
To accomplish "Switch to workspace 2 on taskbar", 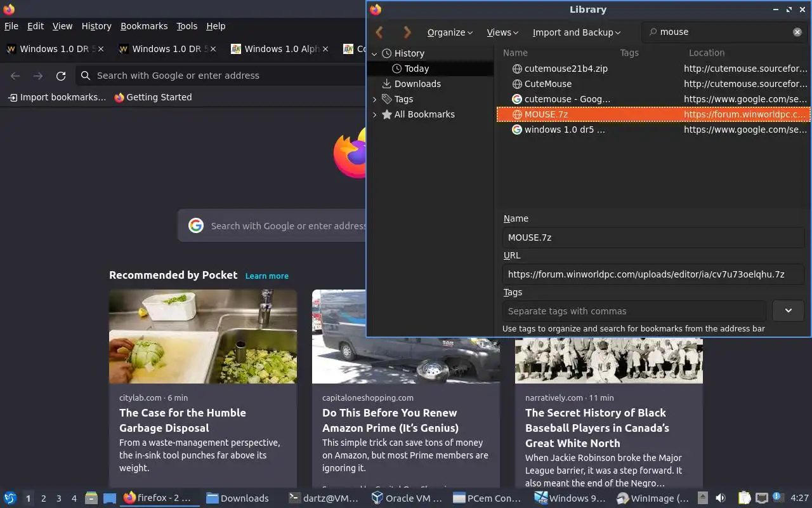I will pos(44,498).
